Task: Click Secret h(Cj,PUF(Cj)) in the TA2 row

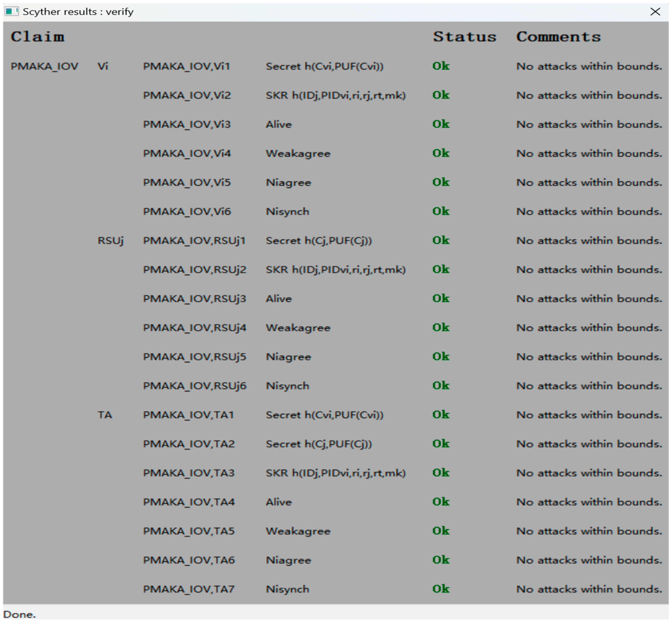Action: (x=318, y=444)
